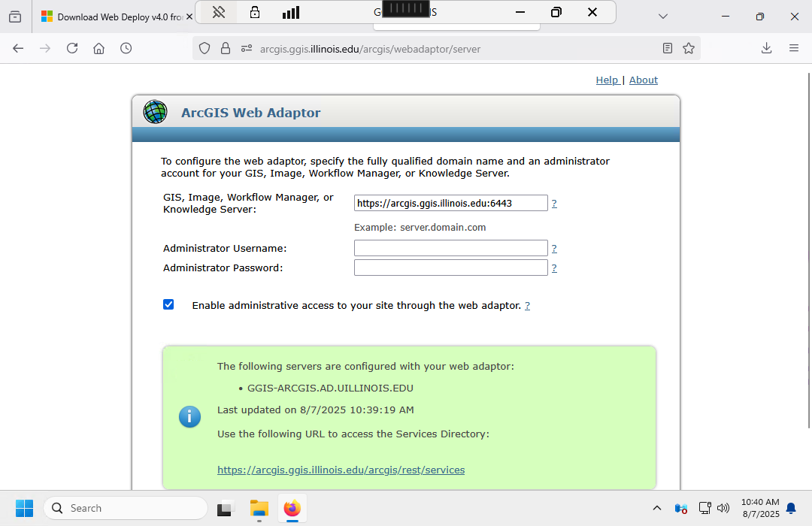
Task: Click the Administrator Username field
Action: click(450, 248)
